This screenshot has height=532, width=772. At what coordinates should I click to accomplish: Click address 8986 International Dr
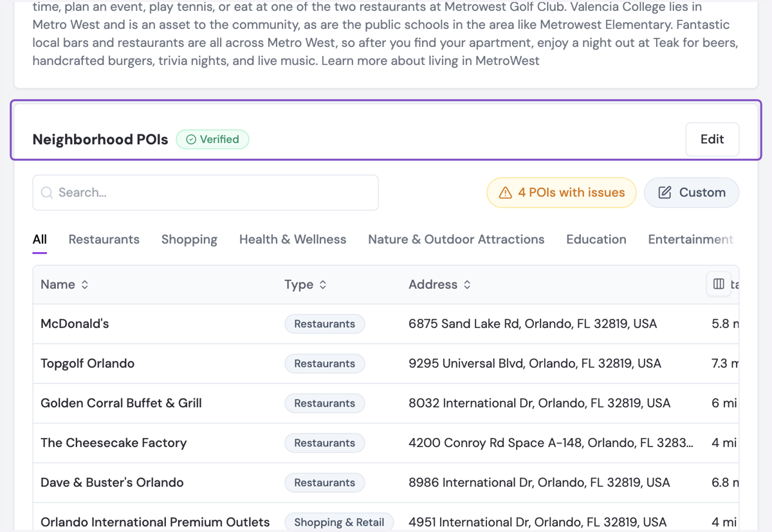coord(539,482)
